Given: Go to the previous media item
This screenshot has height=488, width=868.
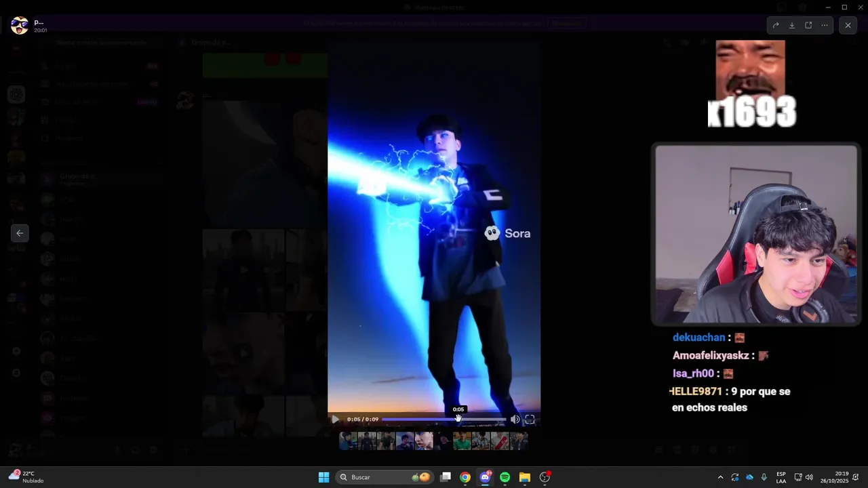Looking at the screenshot, I should (x=20, y=233).
